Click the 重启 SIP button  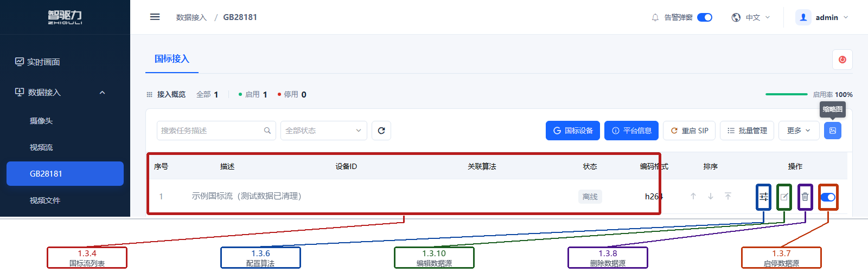coord(690,131)
